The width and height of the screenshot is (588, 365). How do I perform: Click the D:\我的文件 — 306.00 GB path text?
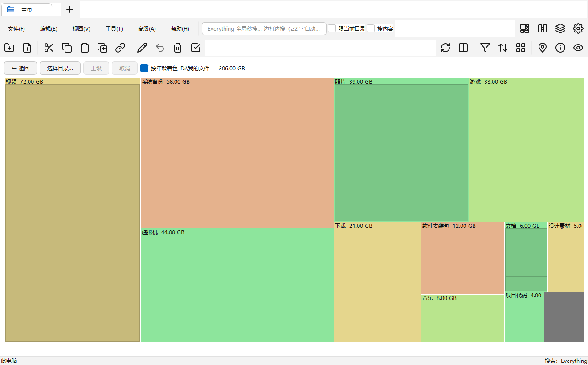pyautogui.click(x=212, y=69)
